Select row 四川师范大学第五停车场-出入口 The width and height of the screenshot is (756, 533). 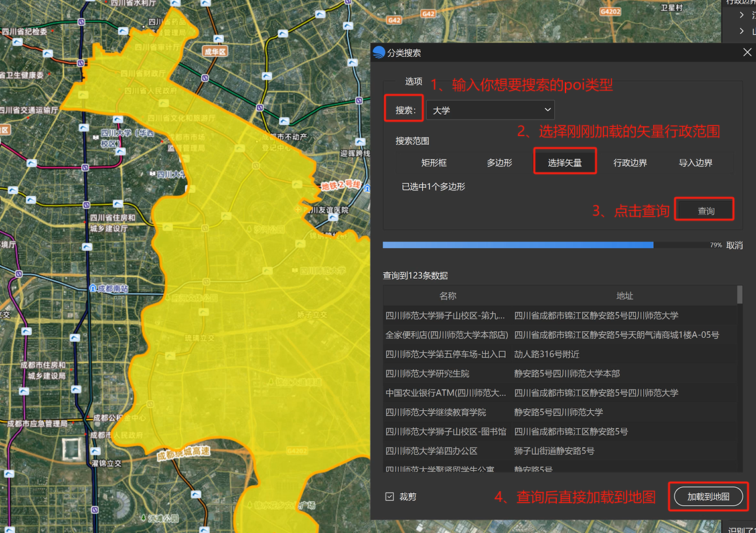[x=560, y=354]
